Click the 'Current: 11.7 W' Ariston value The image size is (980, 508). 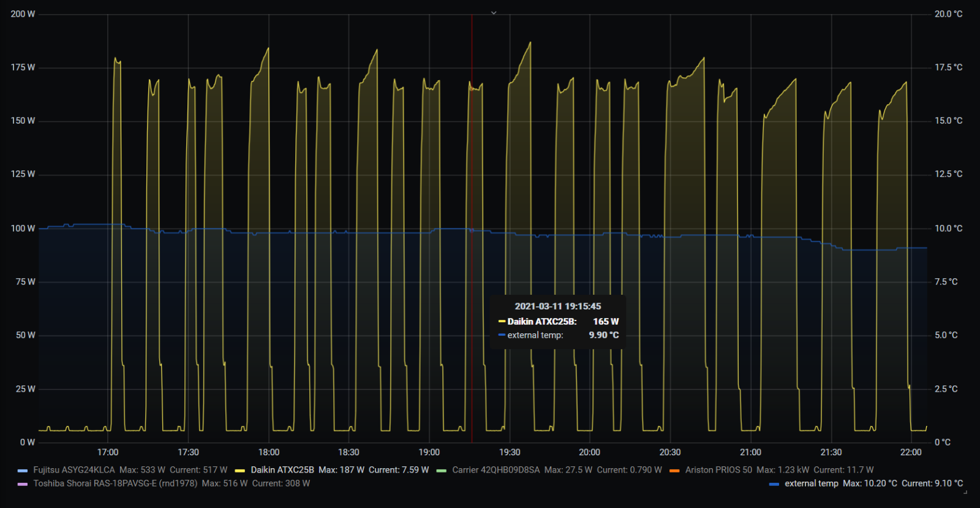(x=844, y=470)
